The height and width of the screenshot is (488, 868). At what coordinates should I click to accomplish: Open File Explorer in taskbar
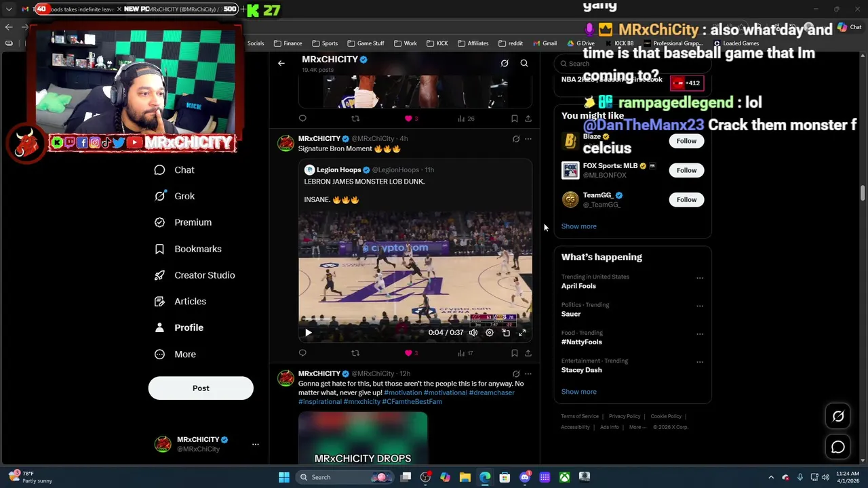coord(465,477)
